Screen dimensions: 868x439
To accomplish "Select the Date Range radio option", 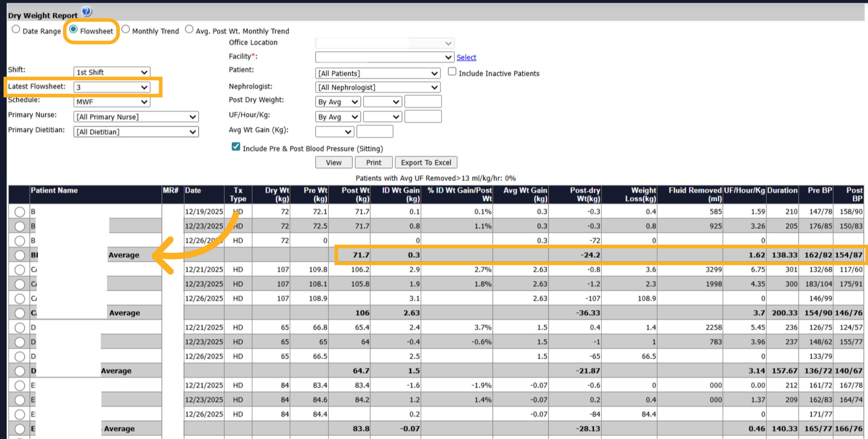I will 16,29.
